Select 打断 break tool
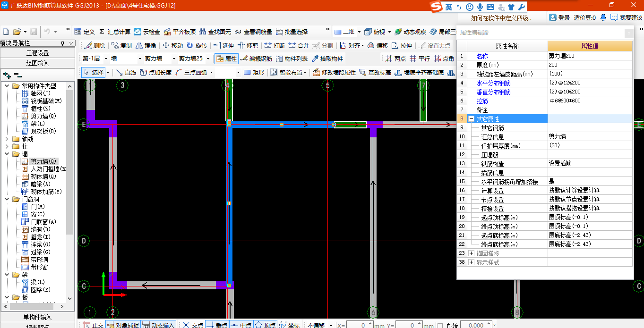The width and height of the screenshot is (644, 328). [275, 46]
